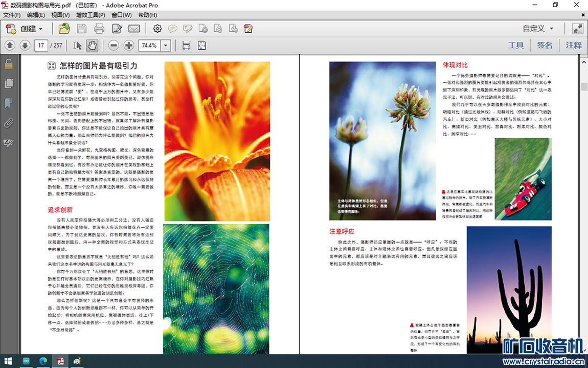Open the Bookmarks panel in sidebar

coord(9,103)
